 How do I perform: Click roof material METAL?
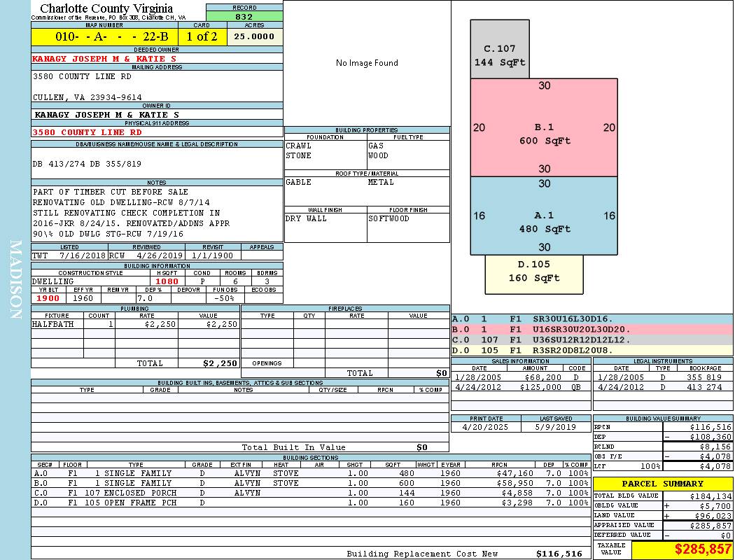(x=381, y=182)
